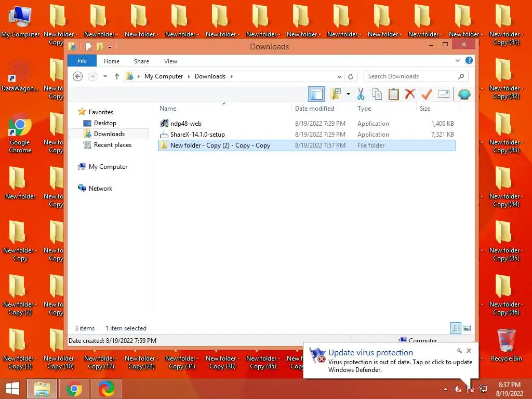Click new folder icon in title bar
Viewport: 532px width, 399px height.
[100, 46]
